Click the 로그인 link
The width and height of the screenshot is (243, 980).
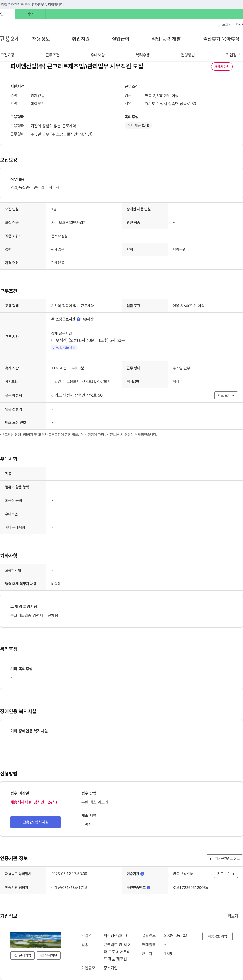(x=227, y=24)
